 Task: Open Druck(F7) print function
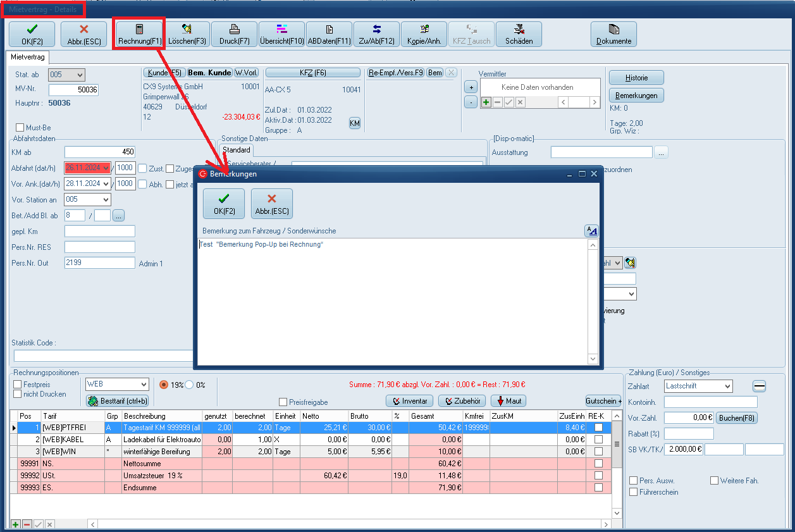pos(234,34)
